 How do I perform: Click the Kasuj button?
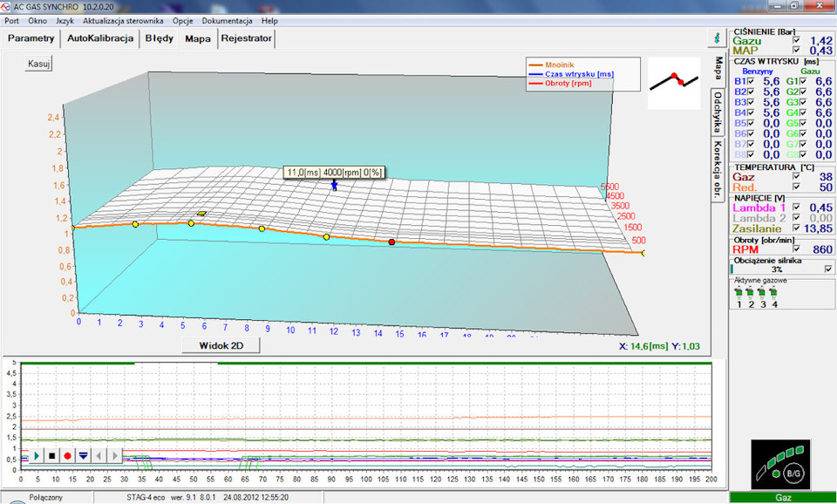[x=38, y=64]
